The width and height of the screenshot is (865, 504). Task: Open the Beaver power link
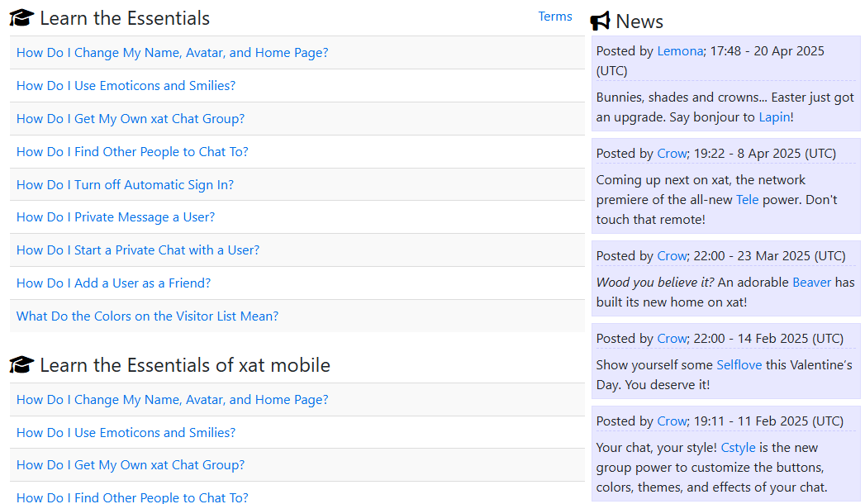click(811, 282)
